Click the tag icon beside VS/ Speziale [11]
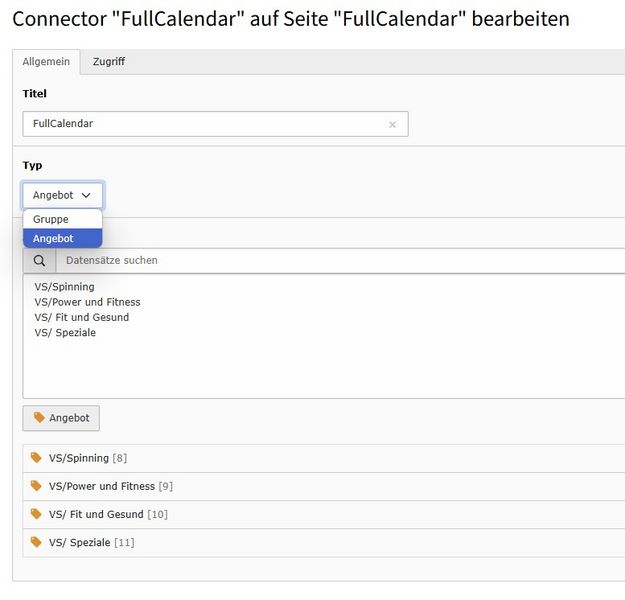The height and width of the screenshot is (600, 625). (x=37, y=542)
